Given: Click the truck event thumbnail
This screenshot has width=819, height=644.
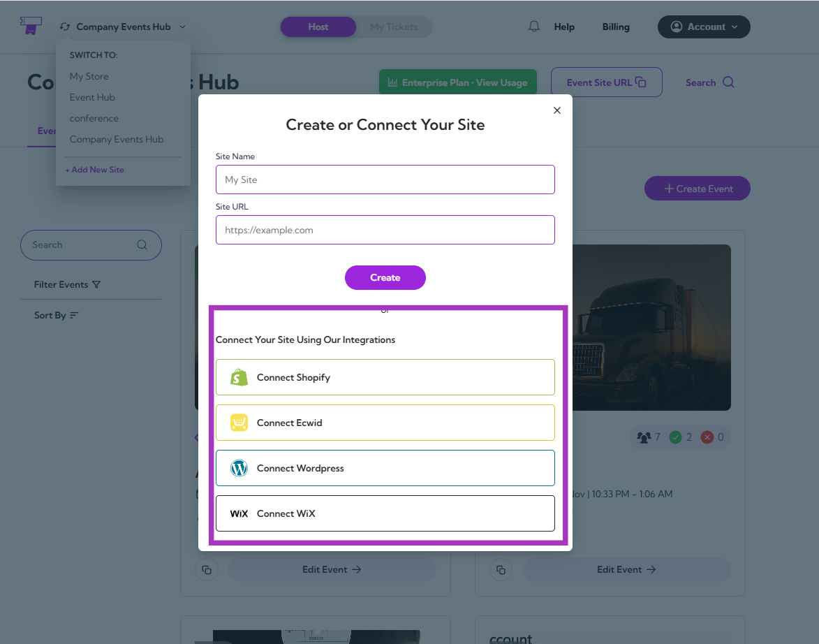Looking at the screenshot, I should click(651, 328).
